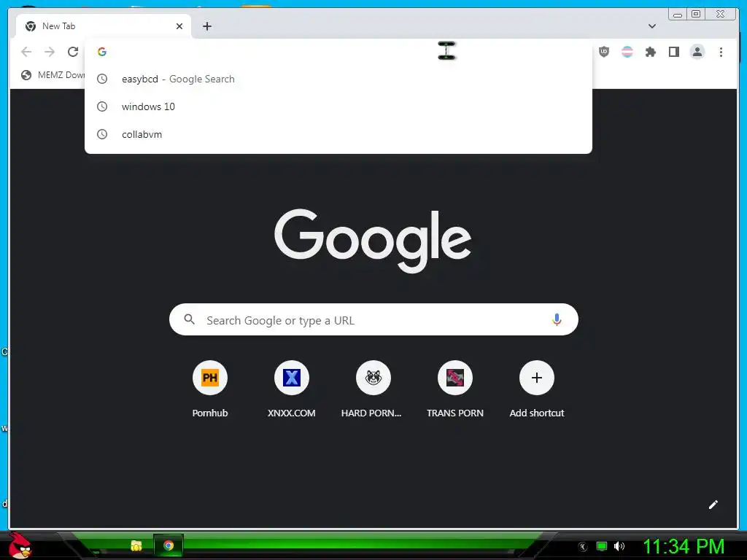Screen dimensions: 747x560
Task: Open the Extensions puzzle piece menu
Action: click(x=650, y=52)
